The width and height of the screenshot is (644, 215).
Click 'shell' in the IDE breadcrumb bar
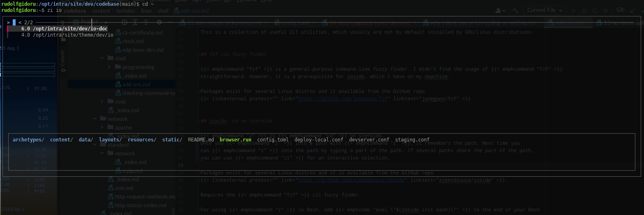[x=163, y=12]
